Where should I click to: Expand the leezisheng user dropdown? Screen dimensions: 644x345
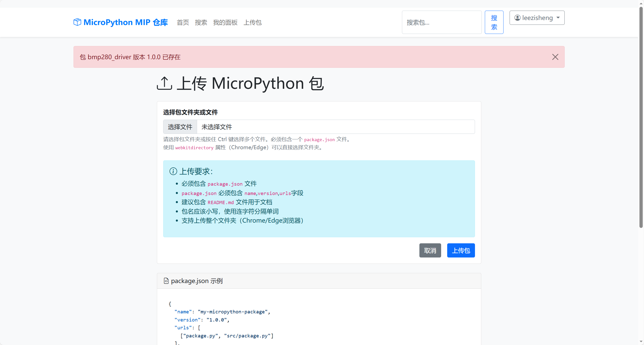point(537,18)
